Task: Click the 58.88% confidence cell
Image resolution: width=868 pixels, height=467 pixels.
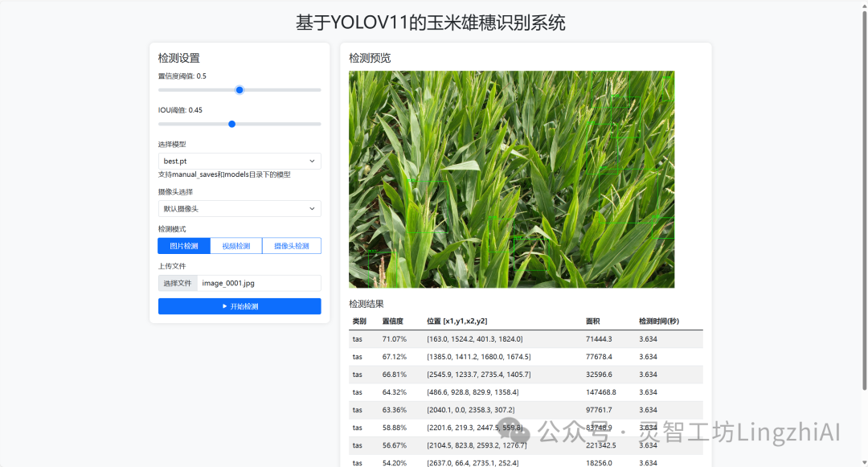Action: (x=394, y=427)
